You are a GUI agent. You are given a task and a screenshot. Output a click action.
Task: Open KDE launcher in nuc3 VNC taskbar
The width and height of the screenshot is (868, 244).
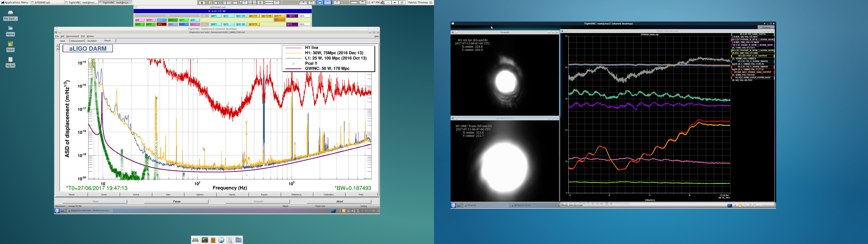(x=57, y=211)
